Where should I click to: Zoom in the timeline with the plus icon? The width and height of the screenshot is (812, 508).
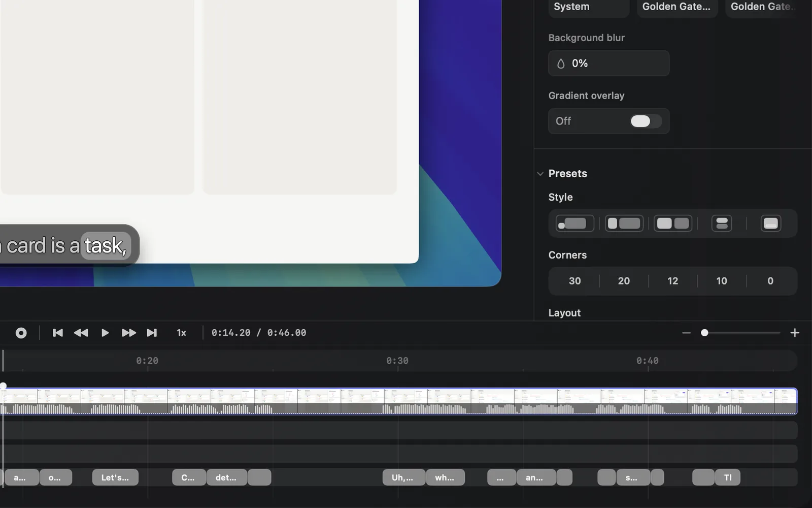click(795, 333)
